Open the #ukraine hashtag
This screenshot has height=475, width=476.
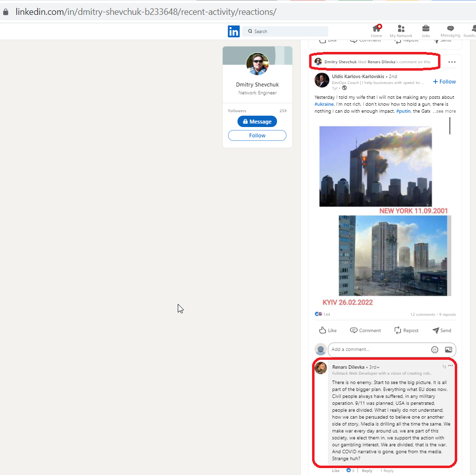324,104
